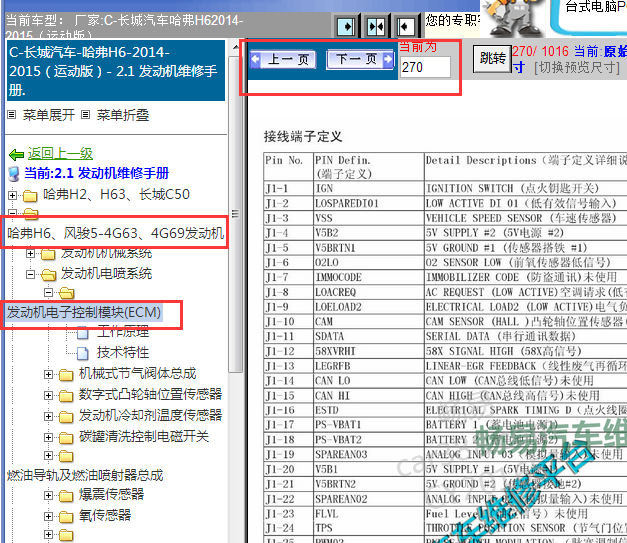Click 切换预览尺寸 link
The width and height of the screenshot is (627, 543).
[x=577, y=67]
